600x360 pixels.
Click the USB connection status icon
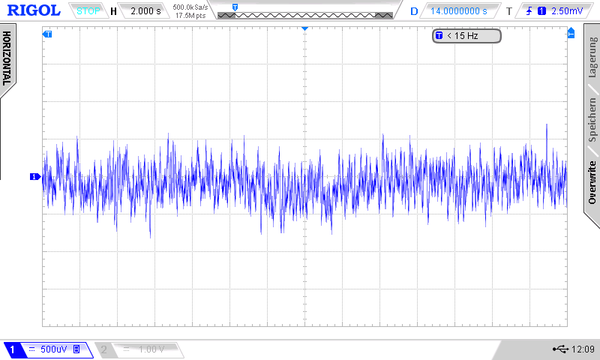560,349
